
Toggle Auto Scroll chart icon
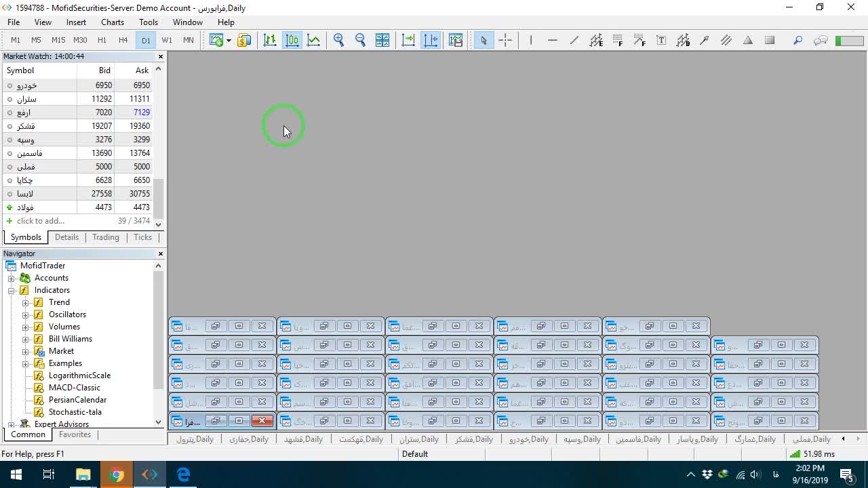(x=408, y=40)
